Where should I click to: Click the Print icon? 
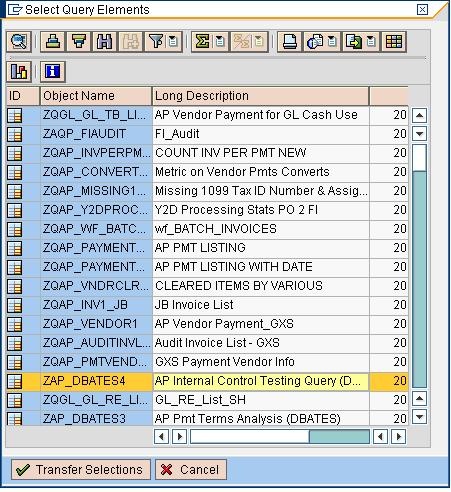pyautogui.click(x=290, y=42)
